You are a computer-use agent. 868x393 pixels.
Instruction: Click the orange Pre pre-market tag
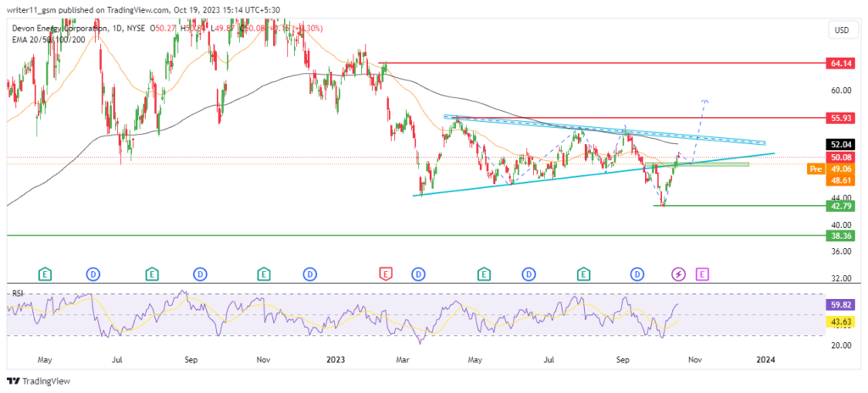click(815, 169)
